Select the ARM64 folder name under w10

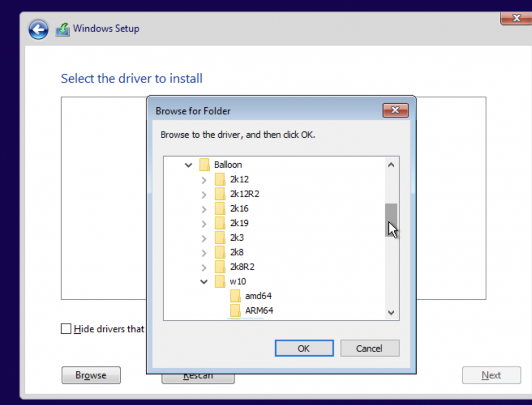click(259, 310)
